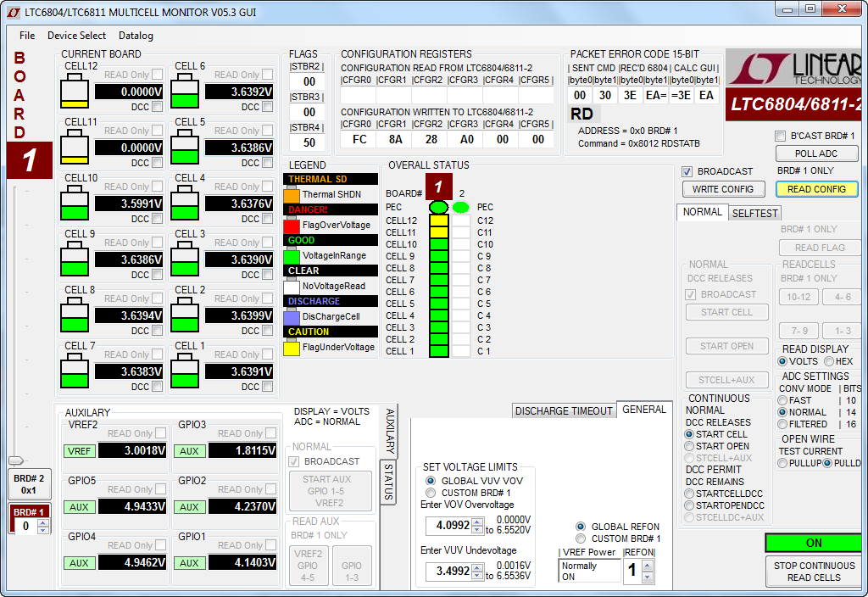Click the CELL 2 battery icon
868x597 pixels.
[x=184, y=315]
